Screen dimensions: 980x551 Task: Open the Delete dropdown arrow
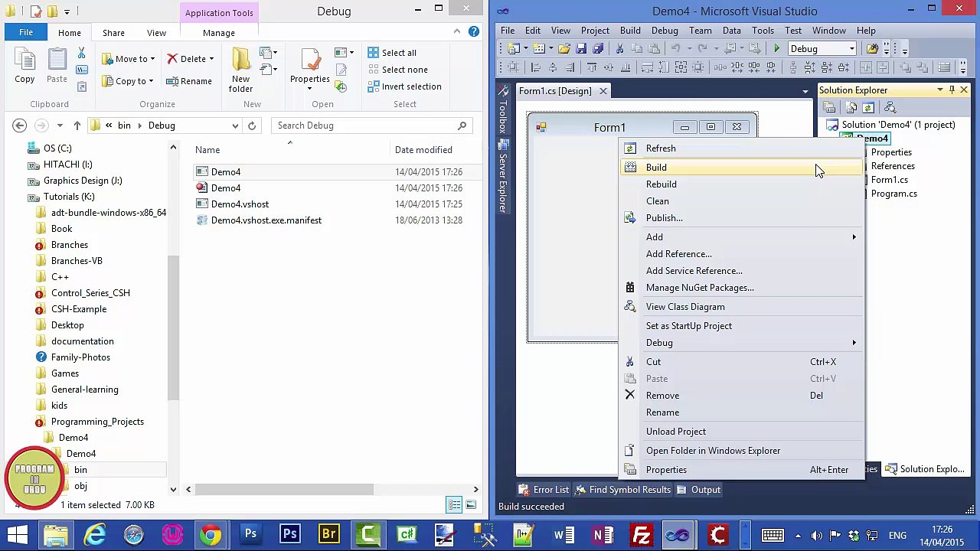coord(211,59)
